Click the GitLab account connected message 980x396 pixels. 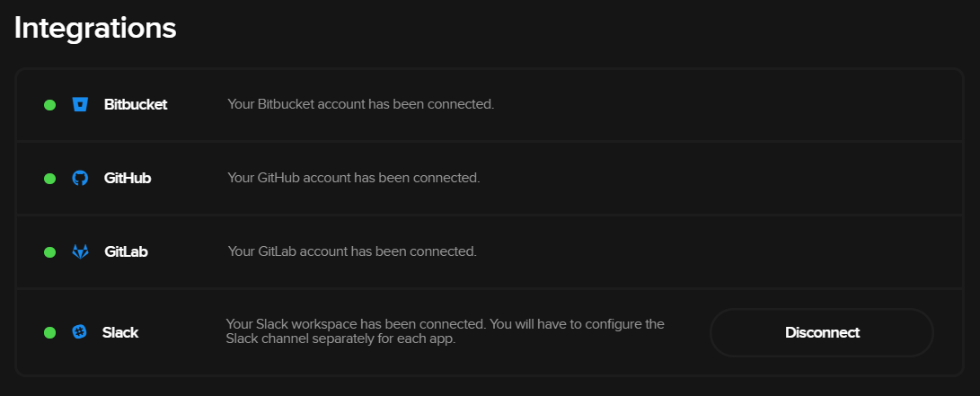pos(352,251)
